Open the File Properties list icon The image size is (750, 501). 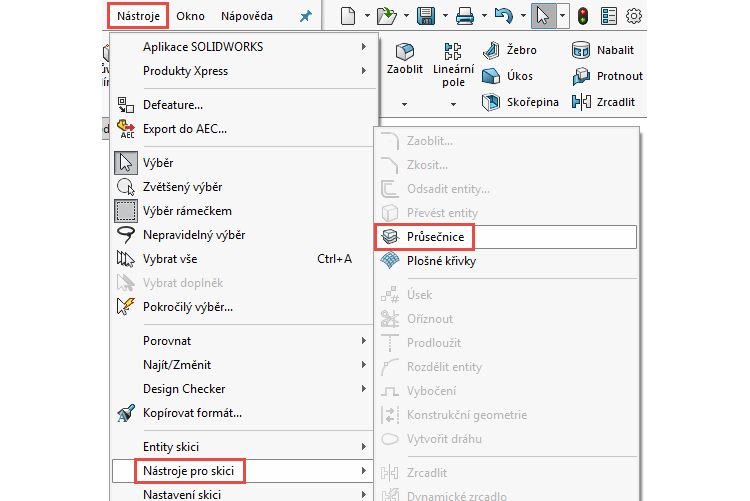point(608,16)
